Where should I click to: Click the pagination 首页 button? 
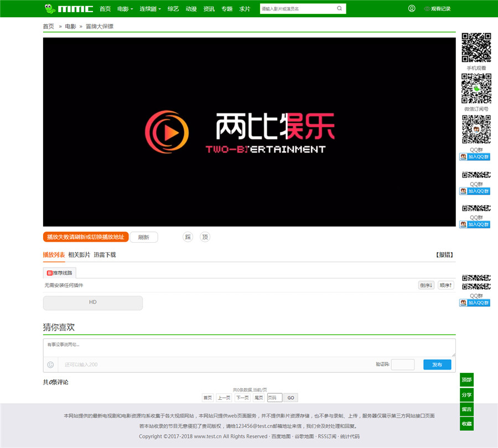[207, 398]
